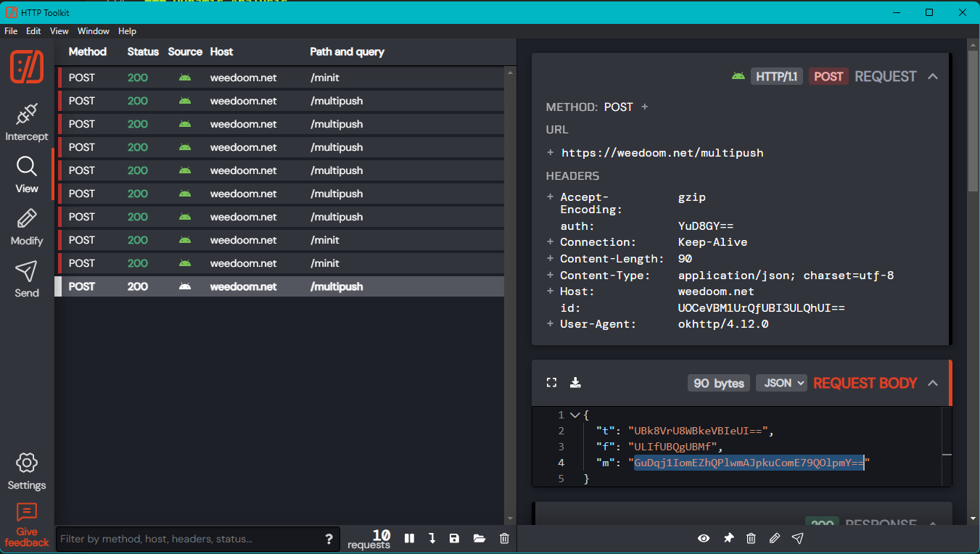Click the HTTP/1.1 badge
Image resolution: width=980 pixels, height=554 pixels.
[x=776, y=76]
